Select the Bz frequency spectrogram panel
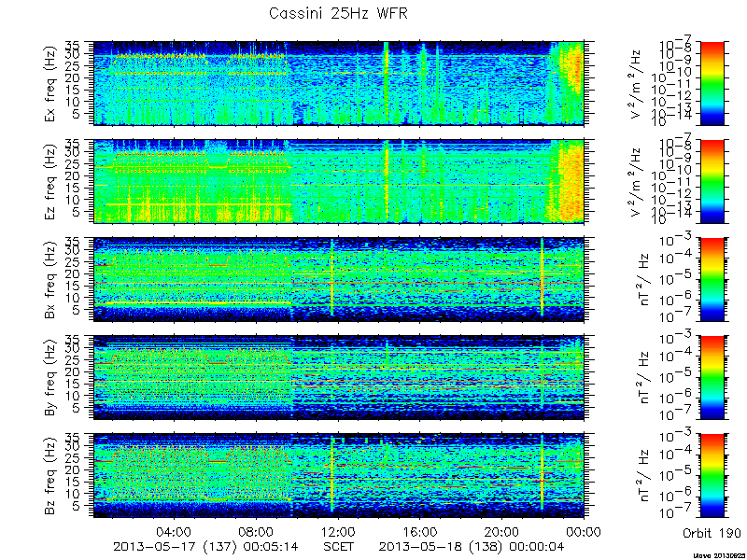The image size is (747, 560). tap(339, 475)
